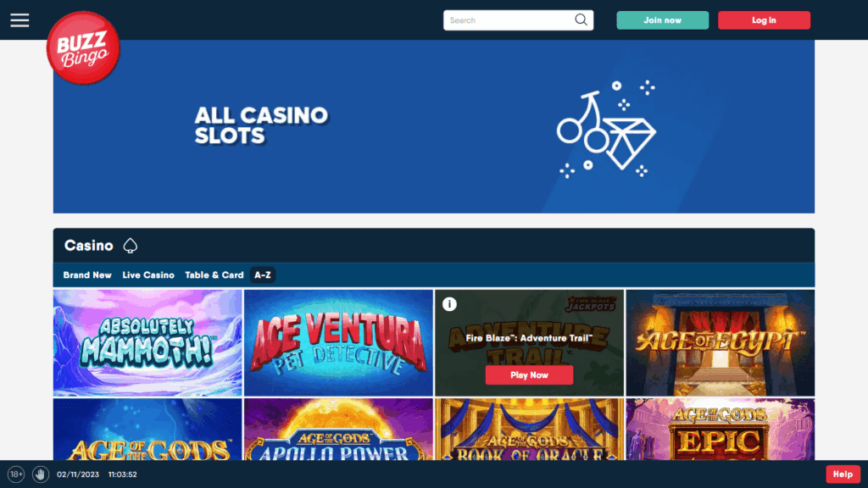868x488 pixels.
Task: Open the Absolutely Mammoth game thumbnail
Action: point(147,343)
